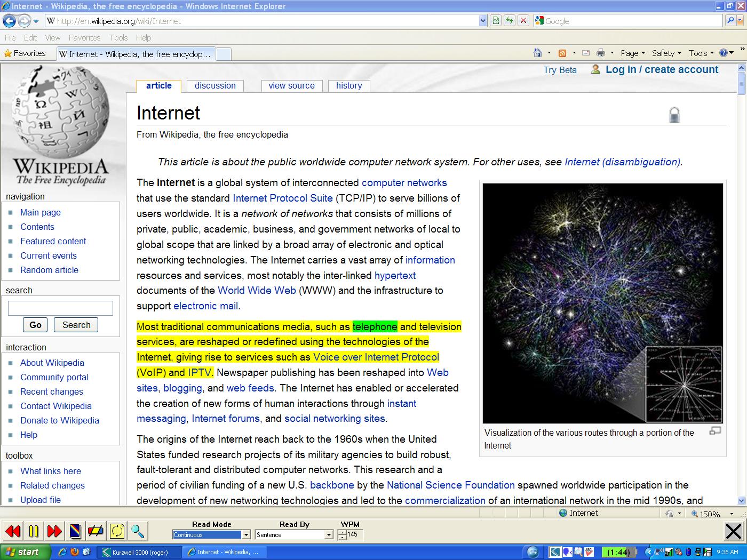Decrease WPM with the down stepper arrow
Viewport: 747px width, 560px height.
[x=342, y=538]
